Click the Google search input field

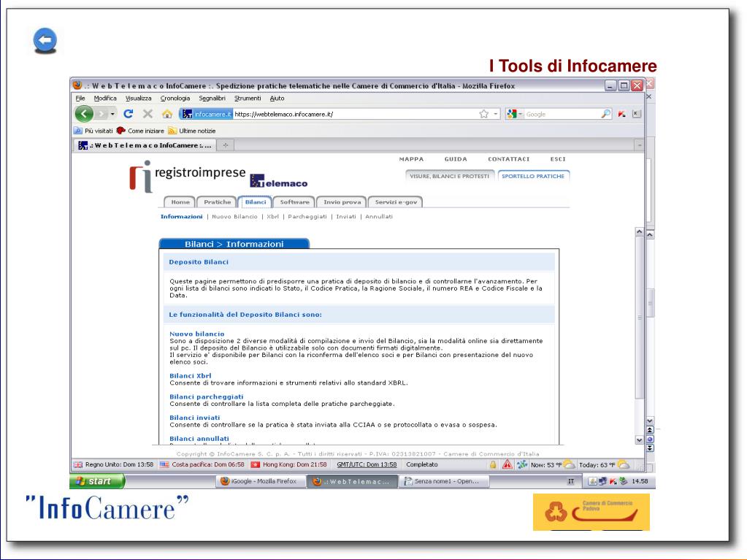point(562,115)
